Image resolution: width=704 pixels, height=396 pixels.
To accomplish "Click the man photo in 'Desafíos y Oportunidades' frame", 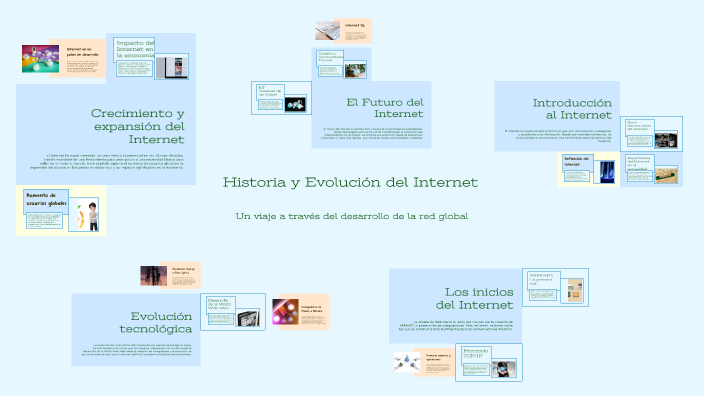I will [355, 70].
